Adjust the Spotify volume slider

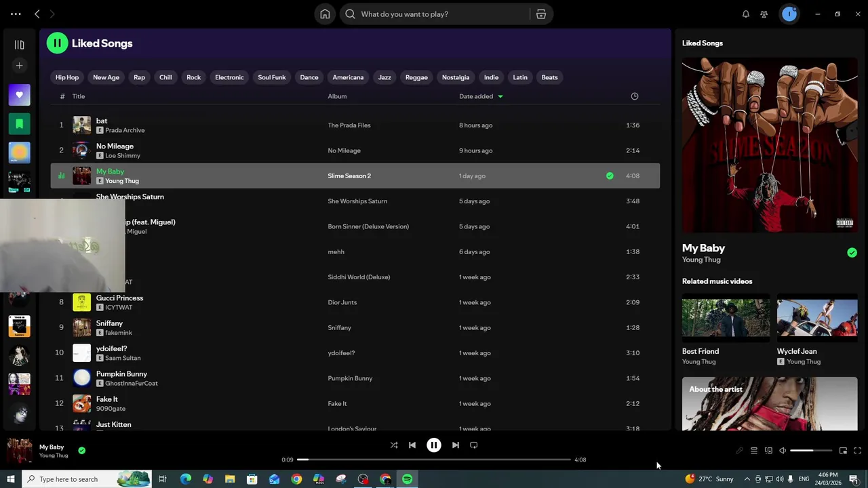[811, 451]
